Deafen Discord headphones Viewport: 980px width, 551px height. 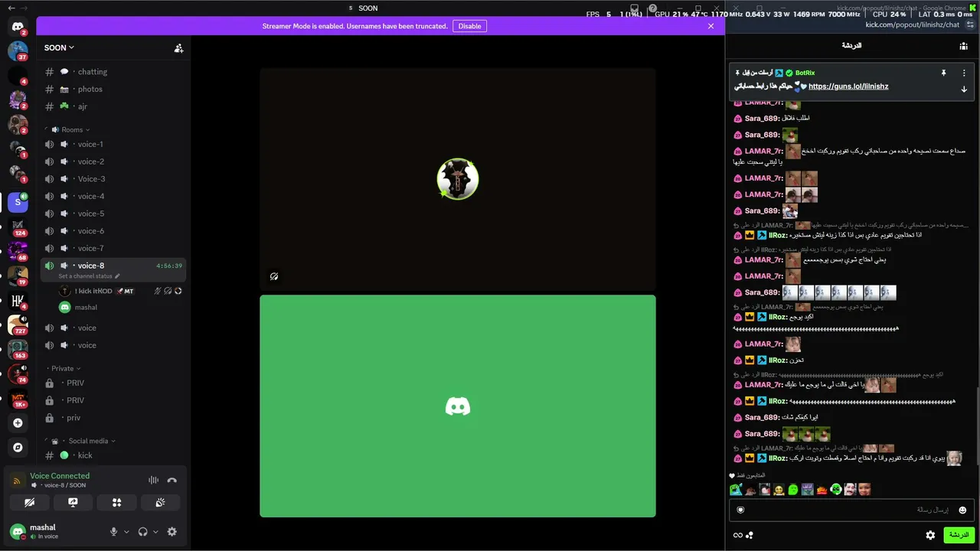coord(142,532)
